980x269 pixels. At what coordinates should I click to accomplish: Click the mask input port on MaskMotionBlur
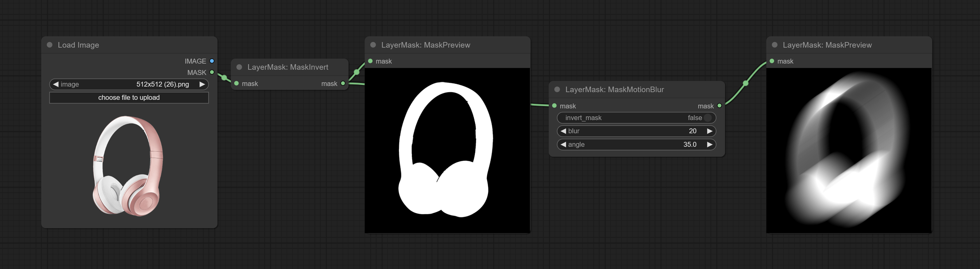(554, 106)
